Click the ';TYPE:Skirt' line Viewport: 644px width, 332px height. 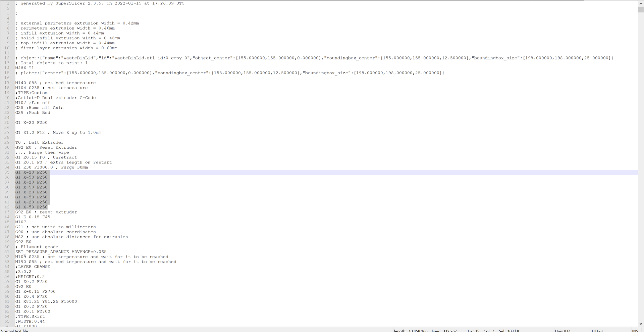[30, 317]
